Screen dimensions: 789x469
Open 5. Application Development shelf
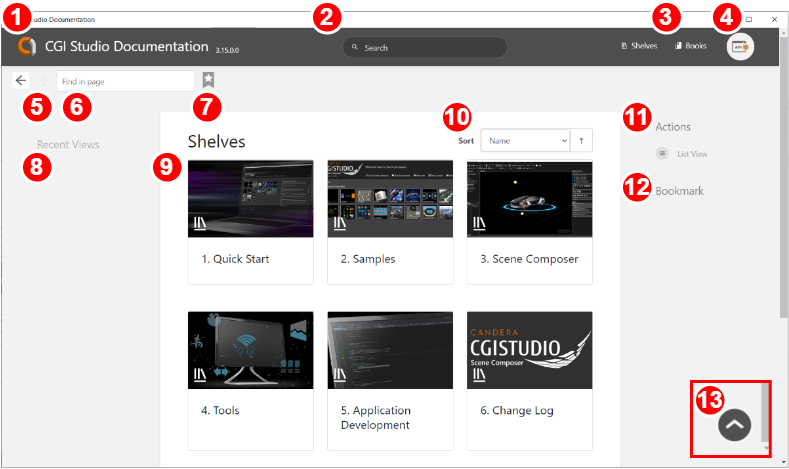[x=390, y=381]
